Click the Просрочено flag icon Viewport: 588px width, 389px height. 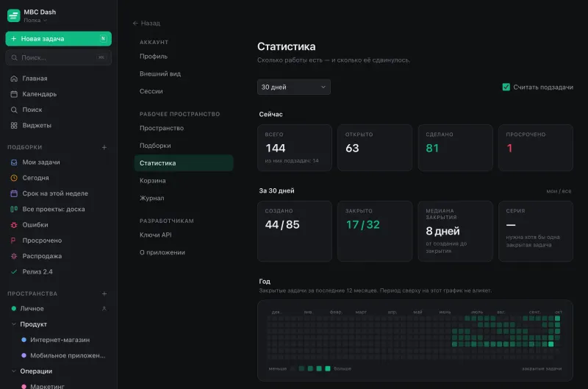point(14,240)
